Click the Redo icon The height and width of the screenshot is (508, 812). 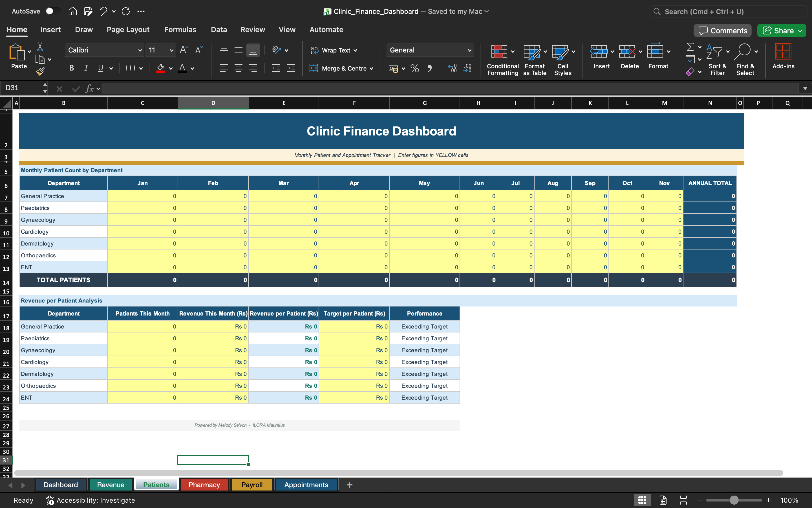[x=126, y=11]
